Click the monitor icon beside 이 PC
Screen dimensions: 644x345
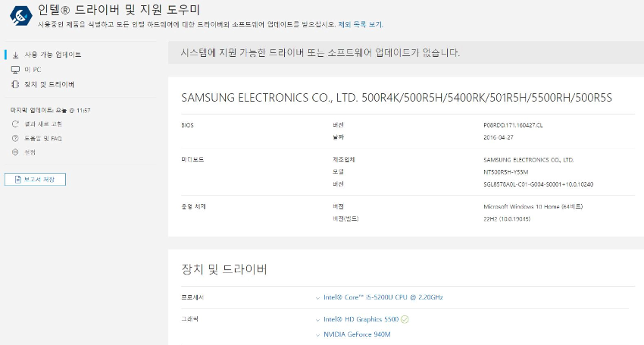[16, 70]
